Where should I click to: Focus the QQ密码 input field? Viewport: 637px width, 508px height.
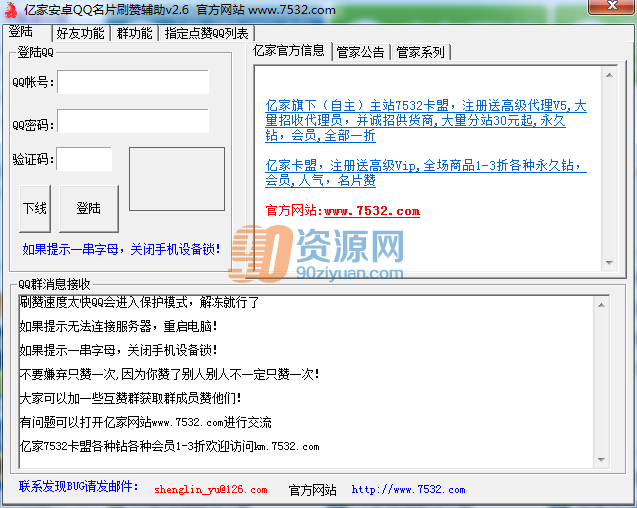point(133,121)
